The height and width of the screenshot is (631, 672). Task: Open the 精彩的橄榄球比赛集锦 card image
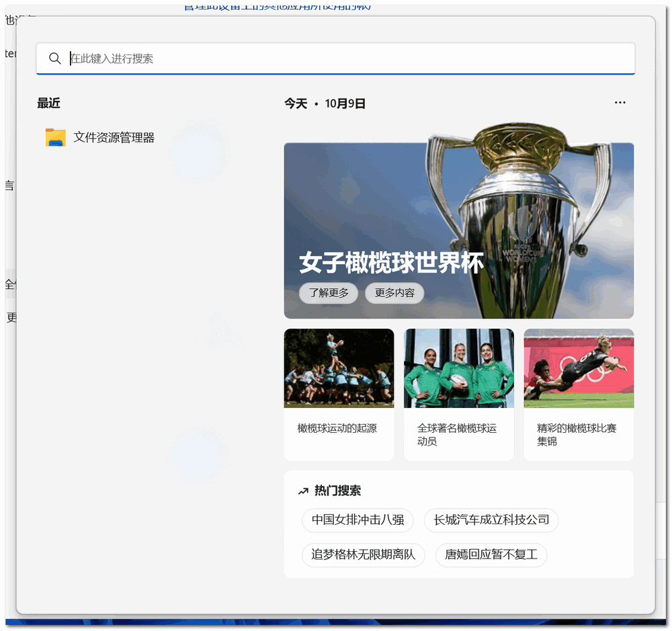(x=579, y=368)
